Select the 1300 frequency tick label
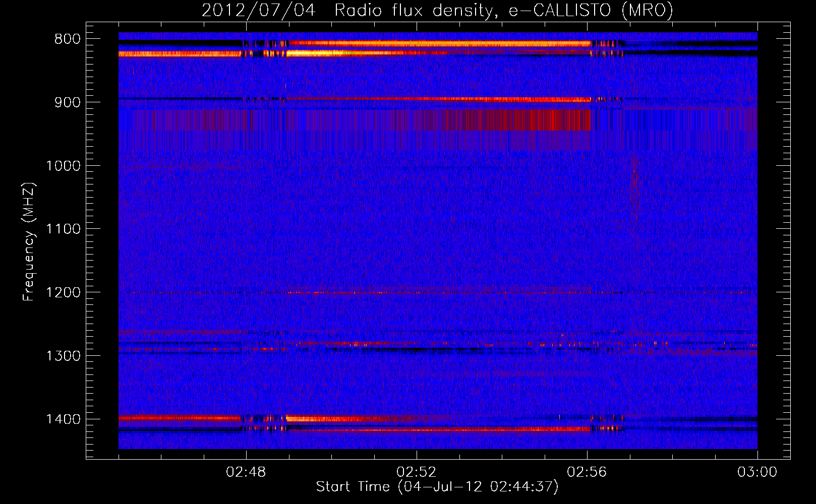 point(63,356)
